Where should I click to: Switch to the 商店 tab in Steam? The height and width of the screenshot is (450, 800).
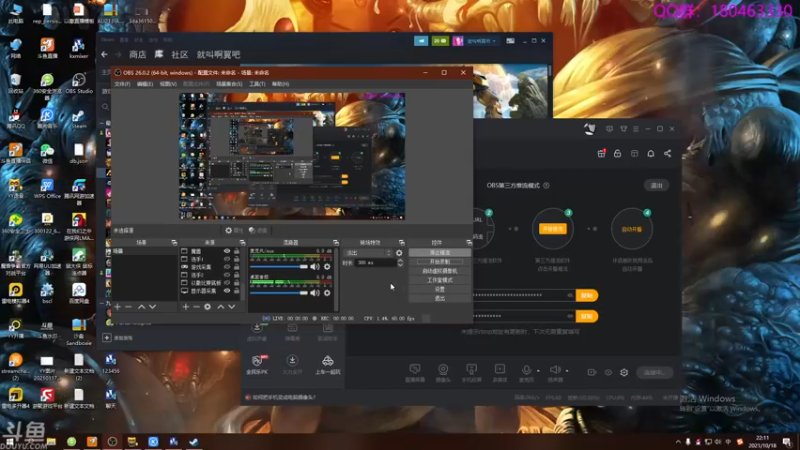(137, 54)
